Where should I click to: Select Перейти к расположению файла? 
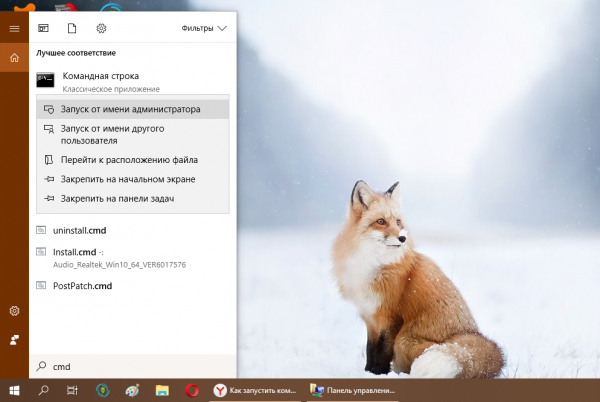[128, 159]
